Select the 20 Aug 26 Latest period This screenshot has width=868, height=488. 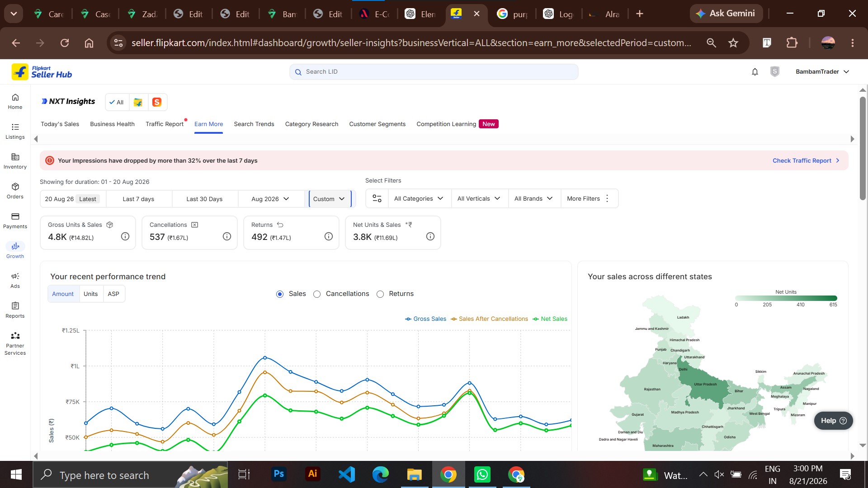(x=73, y=199)
